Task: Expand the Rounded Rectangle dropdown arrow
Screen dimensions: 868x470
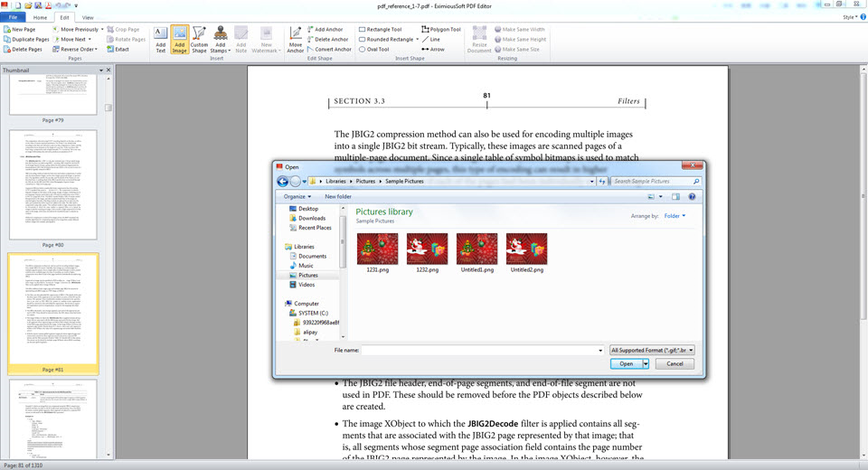Action: point(418,39)
